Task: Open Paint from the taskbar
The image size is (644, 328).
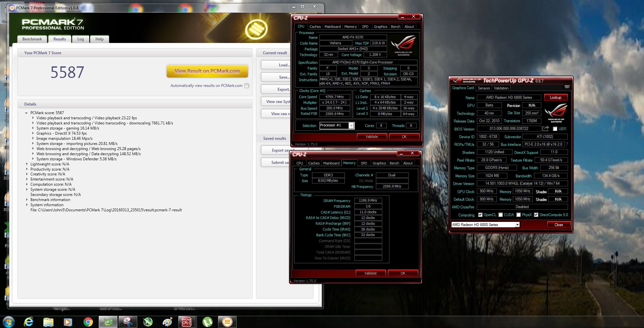Action: 167,322
